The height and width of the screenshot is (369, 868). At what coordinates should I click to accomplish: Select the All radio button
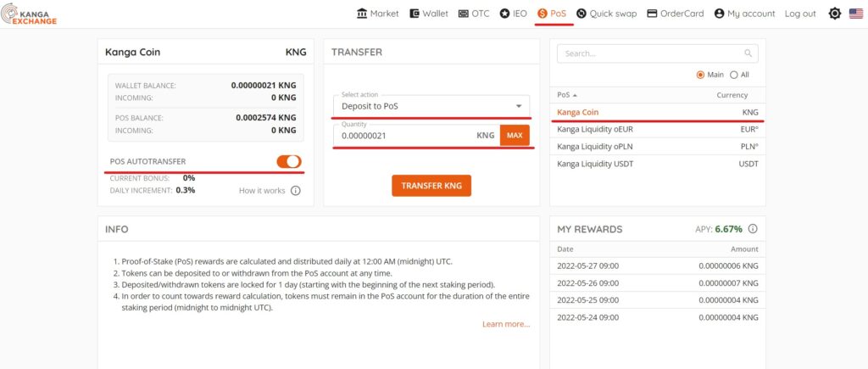pyautogui.click(x=734, y=75)
